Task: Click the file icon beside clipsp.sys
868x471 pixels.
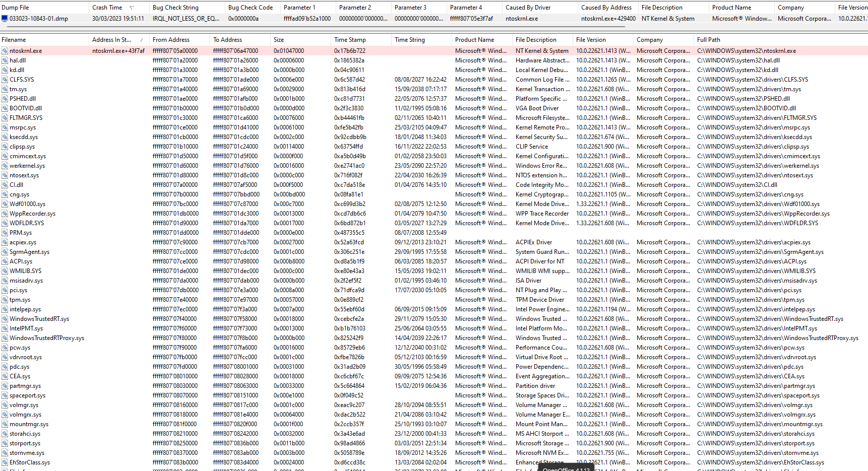Action: point(5,147)
